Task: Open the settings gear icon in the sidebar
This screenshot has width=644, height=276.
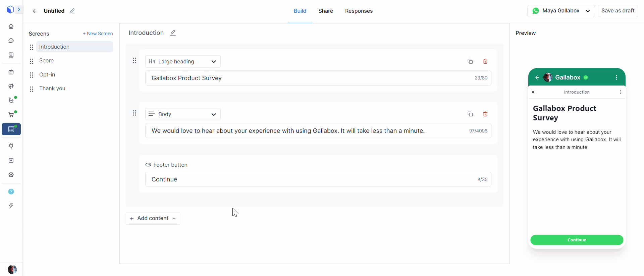Action: (x=11, y=175)
